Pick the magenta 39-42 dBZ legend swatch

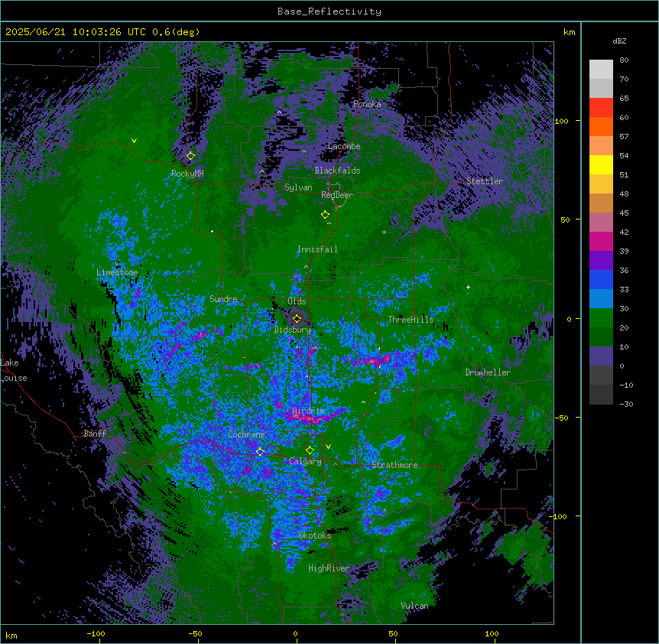pyautogui.click(x=601, y=241)
